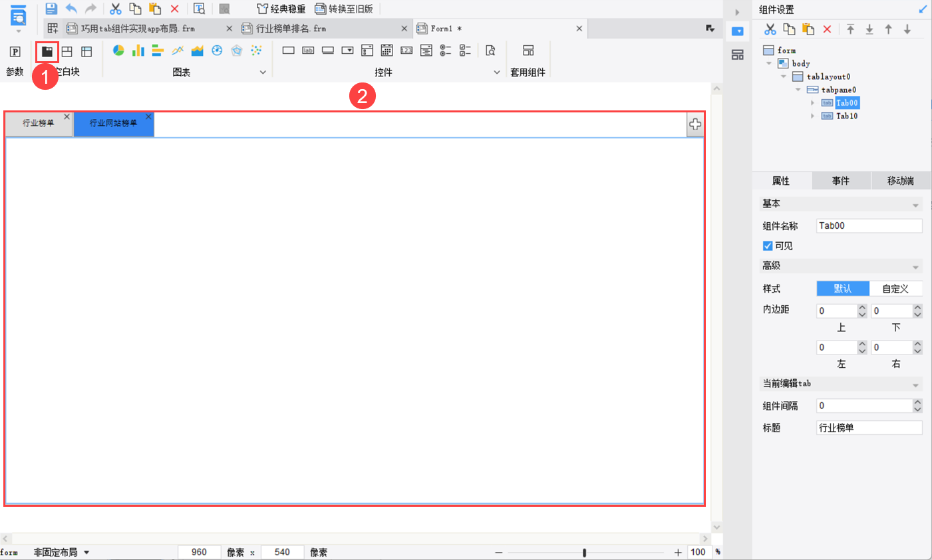
Task: Select the tab block layout icon
Action: pyautogui.click(x=47, y=51)
